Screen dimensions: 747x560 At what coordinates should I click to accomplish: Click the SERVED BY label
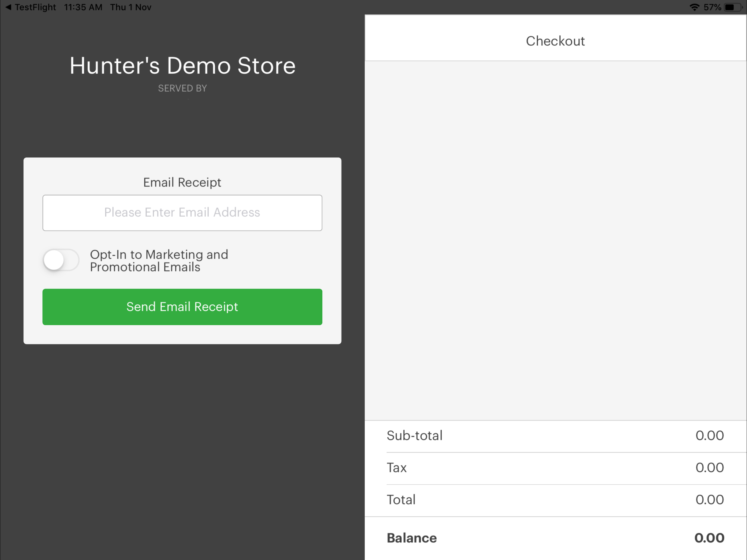tap(182, 89)
